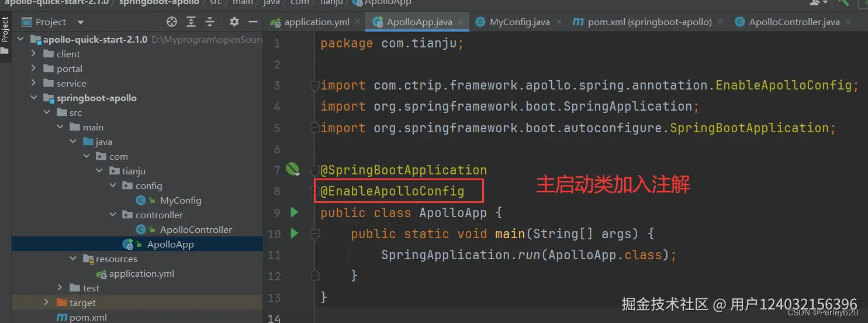The image size is (868, 323).
Task: Select MyConfig class in project tree
Action: 181,200
